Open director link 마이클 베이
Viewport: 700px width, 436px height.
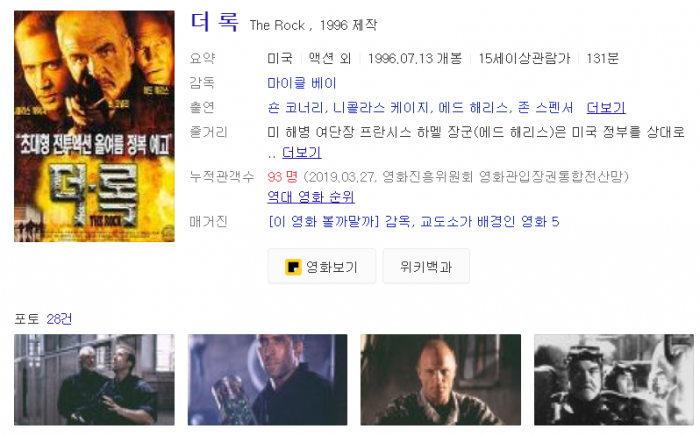click(x=301, y=83)
